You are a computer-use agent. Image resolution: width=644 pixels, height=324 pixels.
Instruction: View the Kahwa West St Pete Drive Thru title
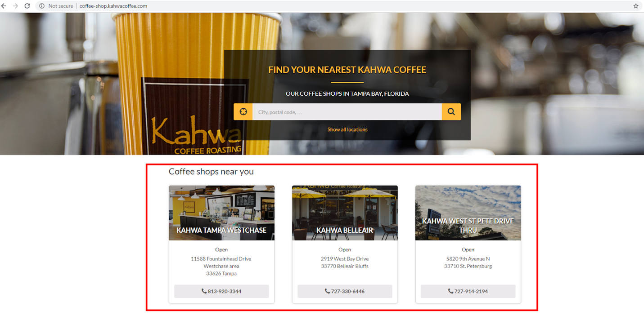click(x=468, y=226)
